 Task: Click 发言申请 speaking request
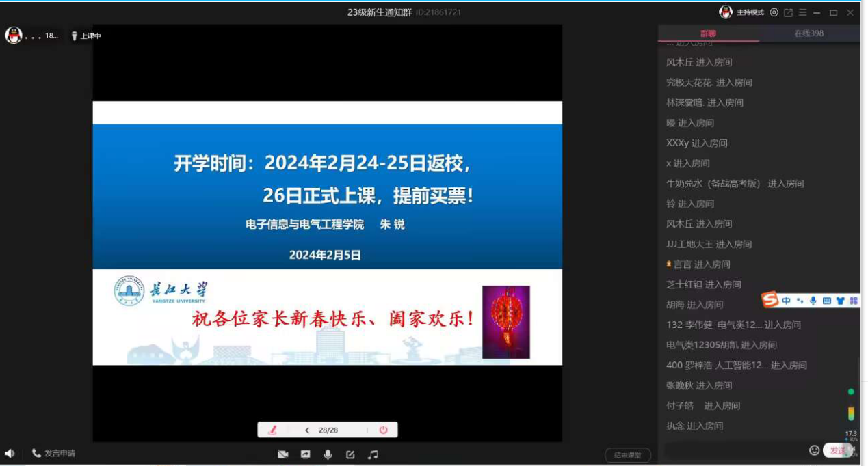pos(54,453)
